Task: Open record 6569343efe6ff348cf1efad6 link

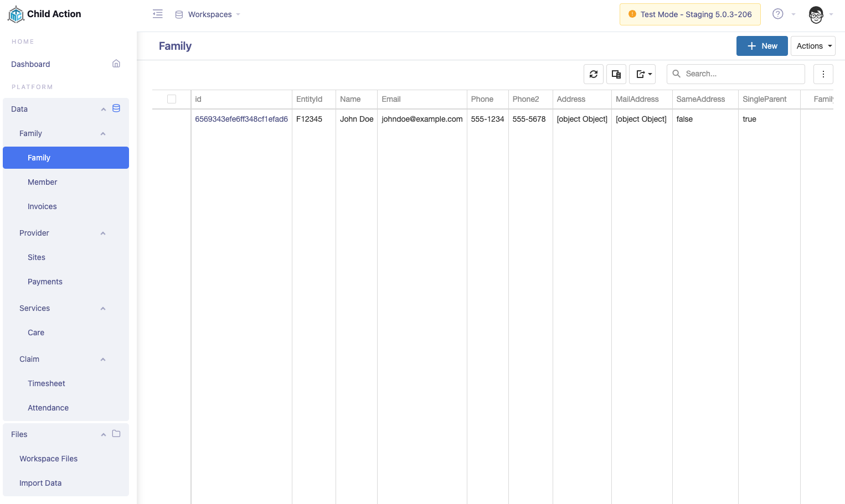Action: coord(241,119)
